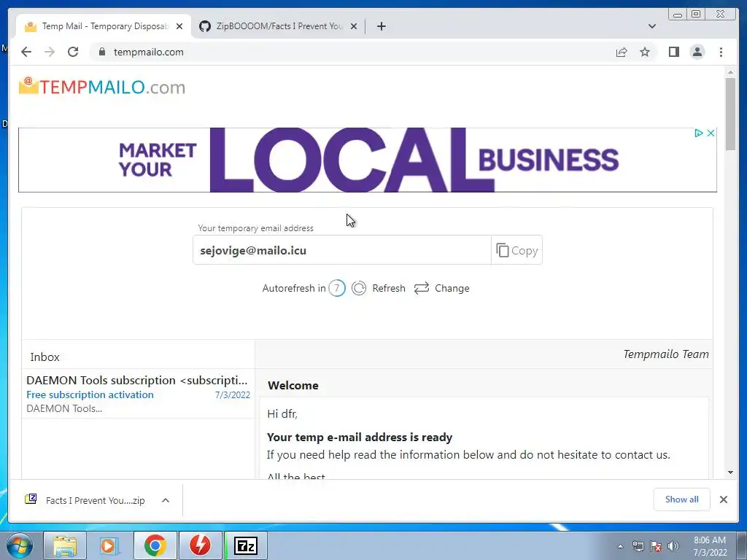Click the scrollbar down arrow
The height and width of the screenshot is (560, 747).
730,472
